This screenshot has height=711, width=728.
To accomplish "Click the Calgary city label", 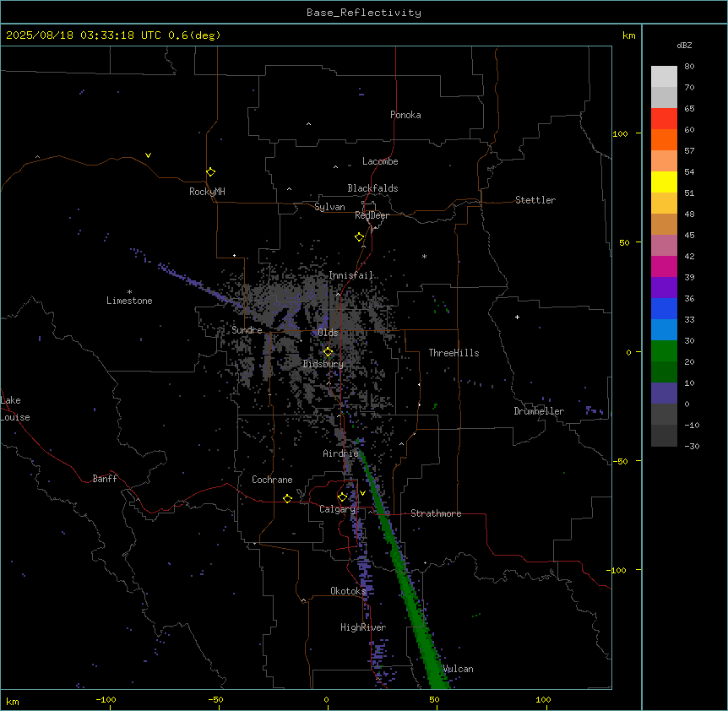I will click(337, 509).
